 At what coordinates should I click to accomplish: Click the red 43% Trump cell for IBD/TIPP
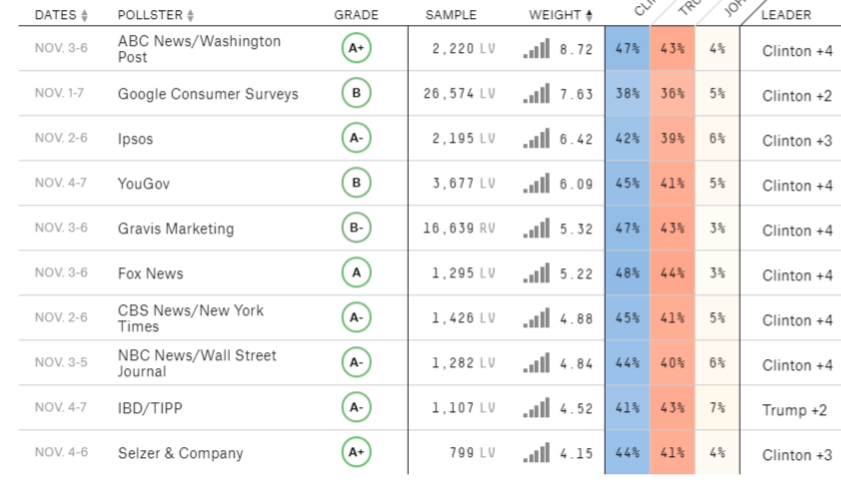click(x=672, y=408)
